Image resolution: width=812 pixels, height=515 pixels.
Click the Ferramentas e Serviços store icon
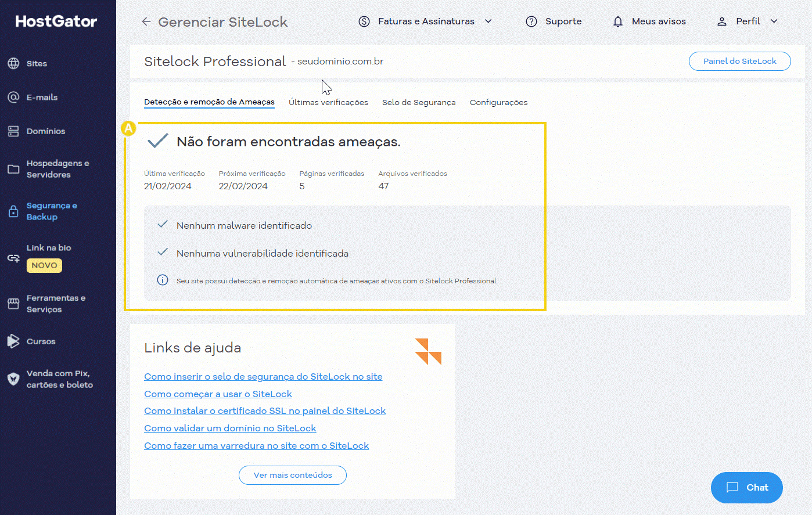tap(13, 304)
